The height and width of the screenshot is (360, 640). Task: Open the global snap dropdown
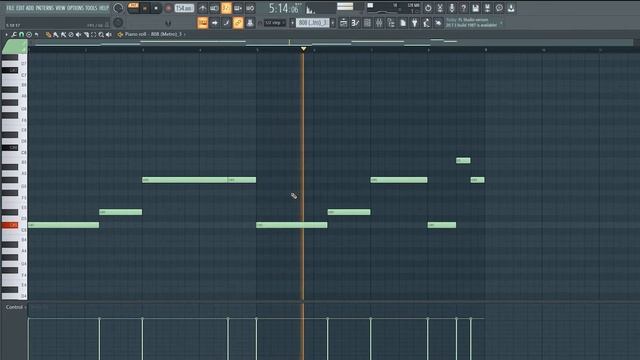coord(274,23)
